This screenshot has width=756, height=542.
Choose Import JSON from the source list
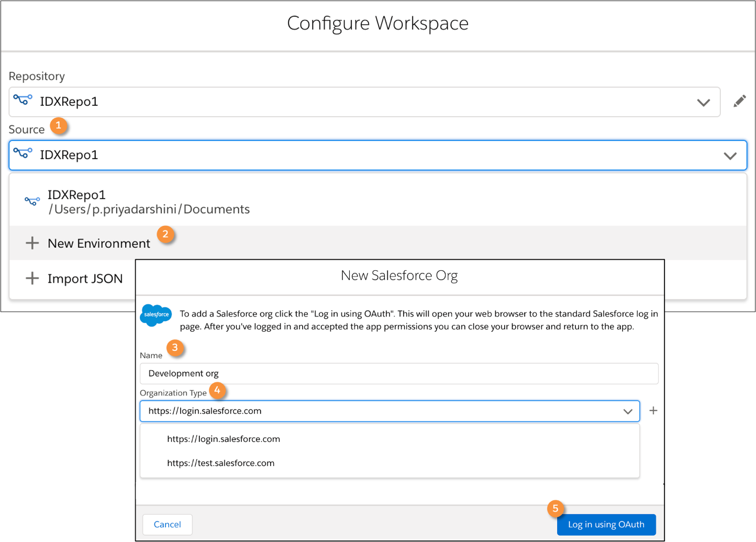(72, 278)
